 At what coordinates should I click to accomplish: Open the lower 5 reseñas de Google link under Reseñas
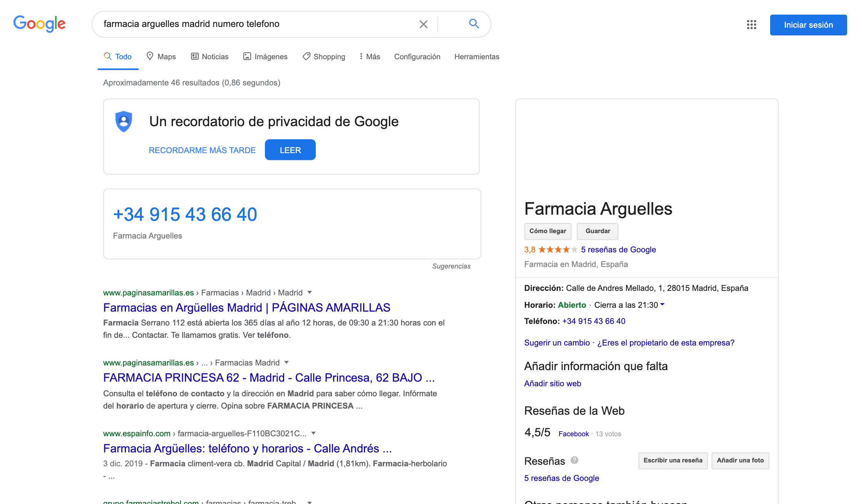coord(561,478)
